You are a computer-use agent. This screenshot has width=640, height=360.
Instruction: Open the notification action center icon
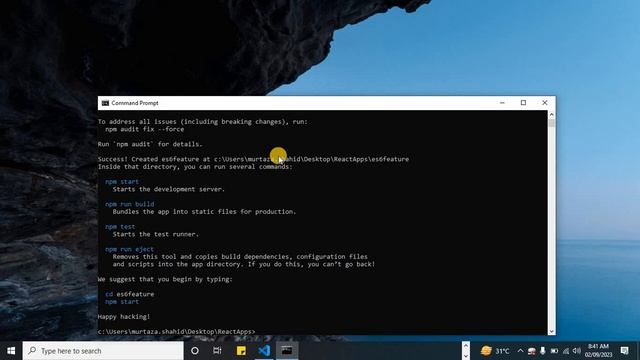[x=624, y=351]
